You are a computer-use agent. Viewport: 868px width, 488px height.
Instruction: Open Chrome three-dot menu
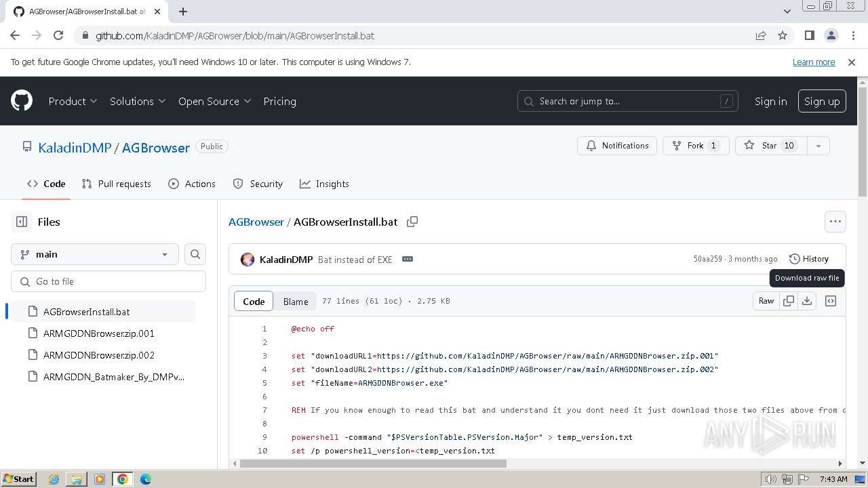(x=852, y=35)
